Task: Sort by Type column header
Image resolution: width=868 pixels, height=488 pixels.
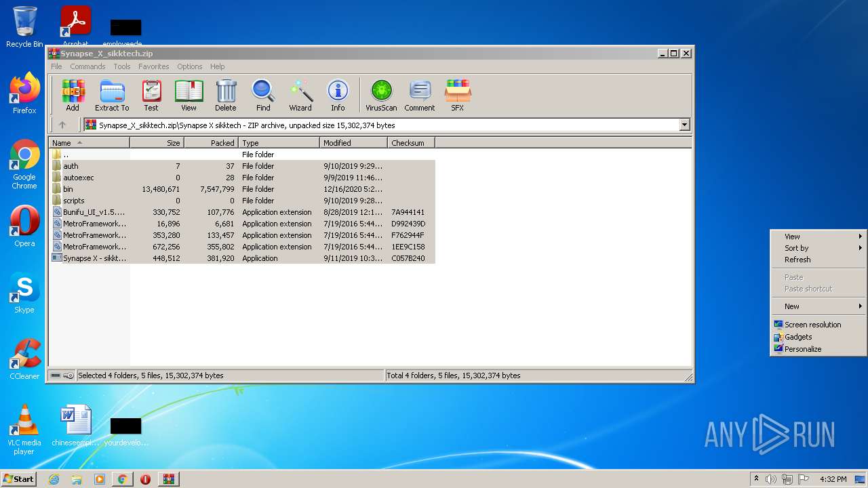Action: pyautogui.click(x=279, y=143)
